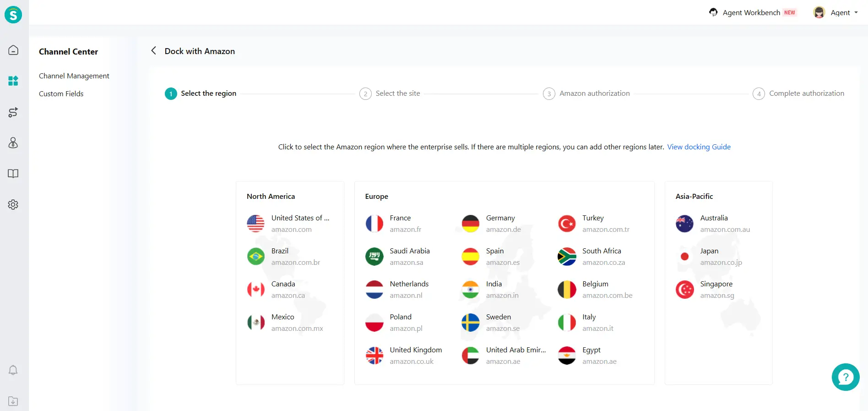Open the notifications bell icon

pyautogui.click(x=13, y=370)
